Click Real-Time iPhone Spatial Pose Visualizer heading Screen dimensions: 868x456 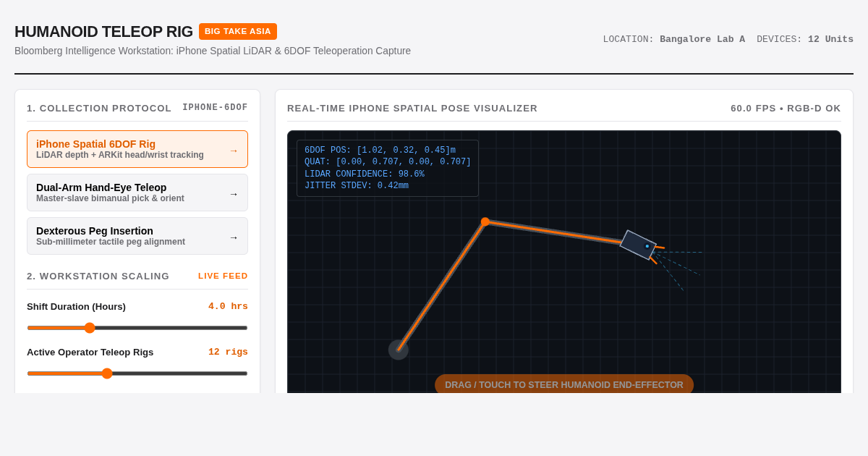pyautogui.click(x=412, y=109)
